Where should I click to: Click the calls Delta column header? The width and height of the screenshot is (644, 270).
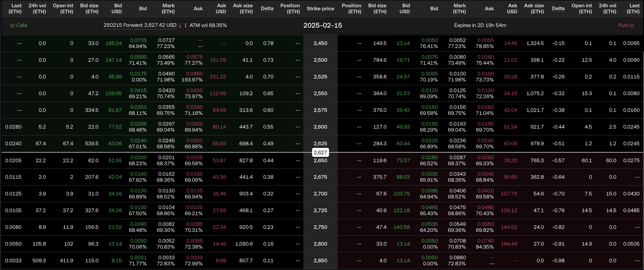point(267,9)
